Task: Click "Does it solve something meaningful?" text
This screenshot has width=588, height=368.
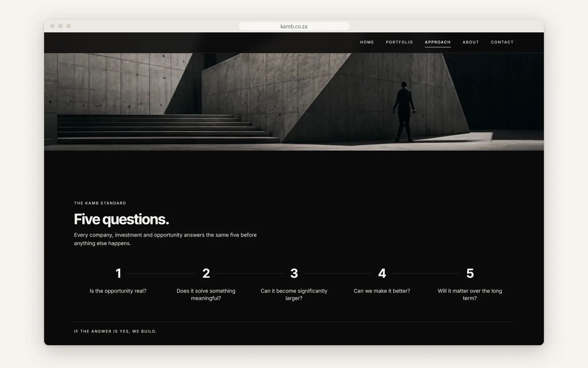Action: point(206,294)
